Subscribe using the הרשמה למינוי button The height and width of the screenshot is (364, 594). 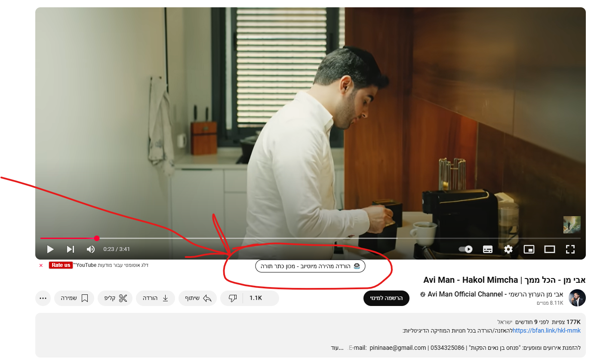coord(386,298)
